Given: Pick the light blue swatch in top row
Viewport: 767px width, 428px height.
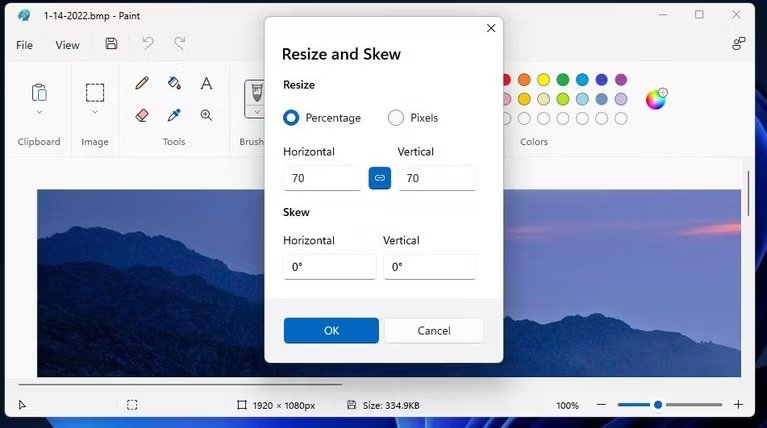Looking at the screenshot, I should click(582, 80).
